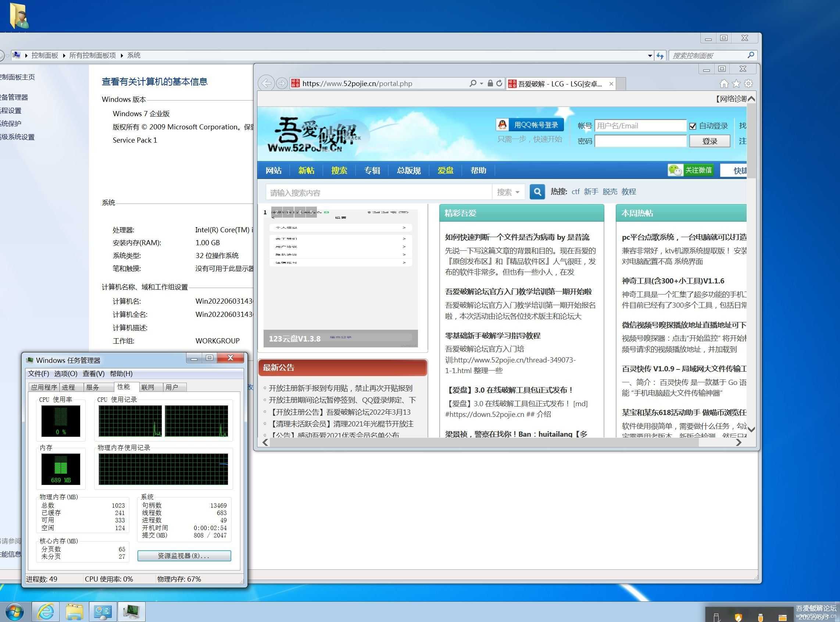Click the blue site search magnifier button
This screenshot has width=840, height=622.
click(537, 192)
